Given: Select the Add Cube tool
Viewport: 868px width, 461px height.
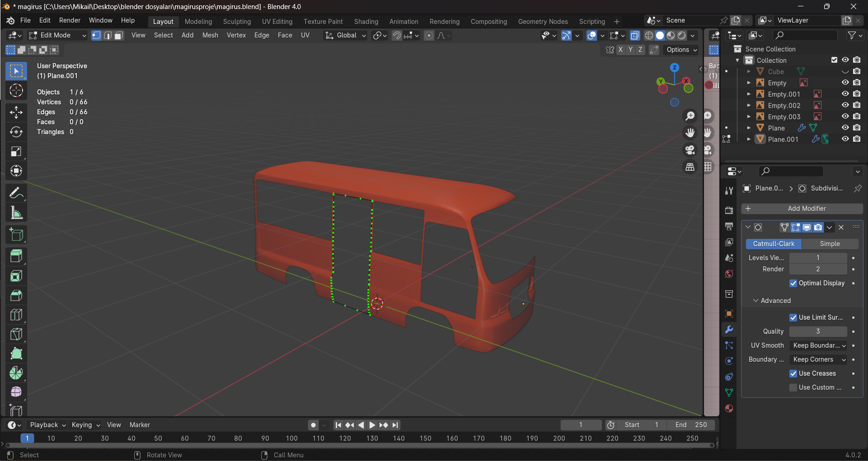Looking at the screenshot, I should click(16, 235).
